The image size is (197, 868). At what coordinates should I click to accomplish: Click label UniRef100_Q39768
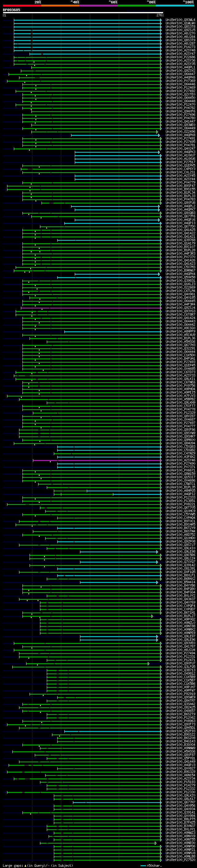point(180,240)
